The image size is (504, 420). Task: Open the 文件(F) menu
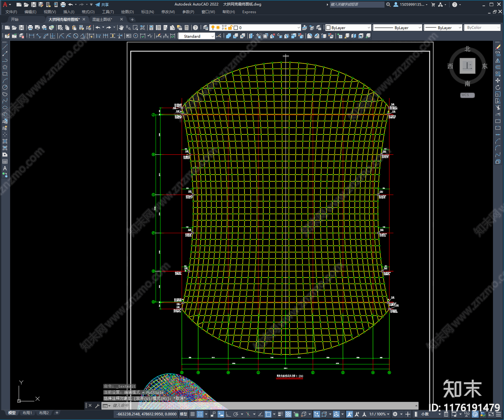11,12
